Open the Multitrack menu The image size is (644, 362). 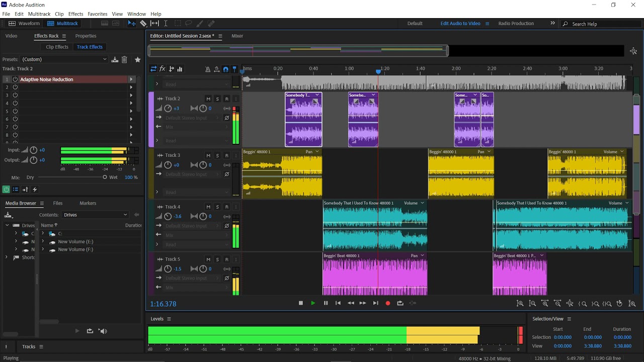coord(39,14)
